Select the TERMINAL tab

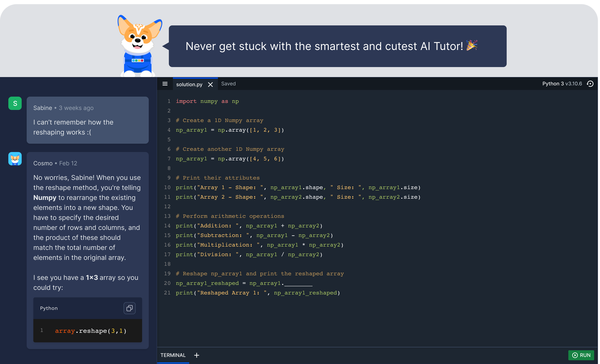pos(173,355)
